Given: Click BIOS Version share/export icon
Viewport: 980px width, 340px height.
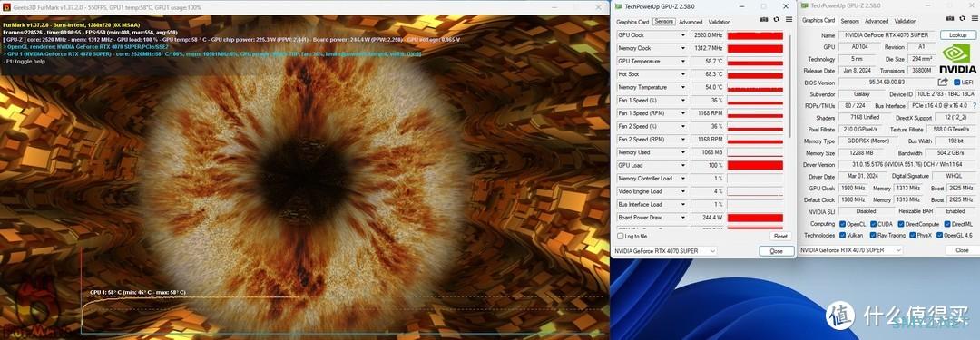Looking at the screenshot, I should tap(943, 82).
